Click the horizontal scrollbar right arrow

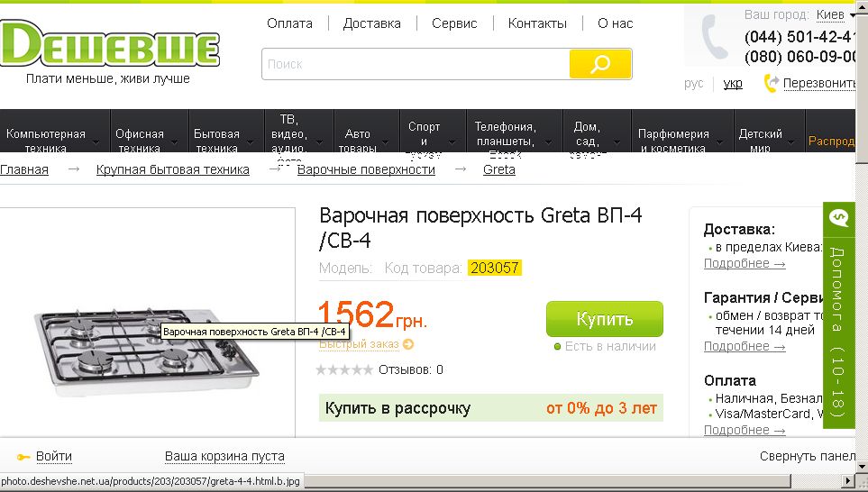[847, 480]
